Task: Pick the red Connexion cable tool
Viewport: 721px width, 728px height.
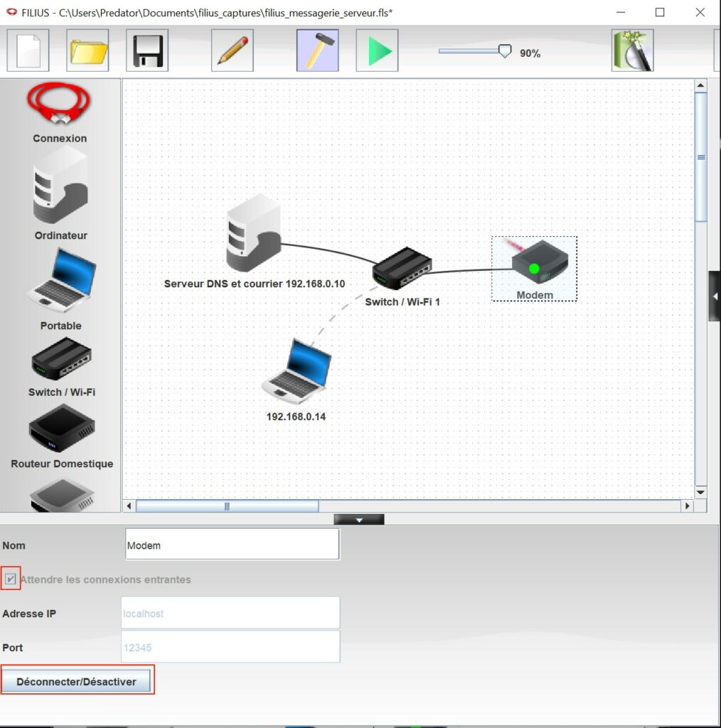Action: coord(60,105)
